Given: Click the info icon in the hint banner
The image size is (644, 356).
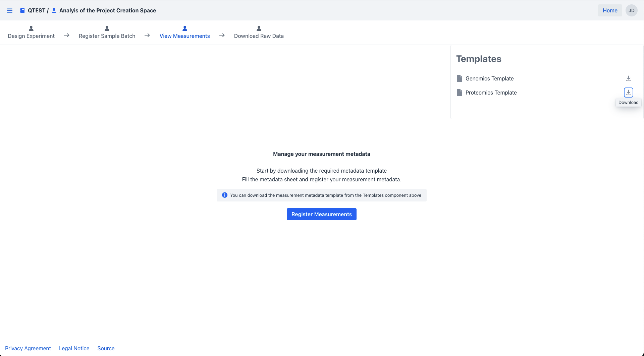Looking at the screenshot, I should pyautogui.click(x=225, y=195).
